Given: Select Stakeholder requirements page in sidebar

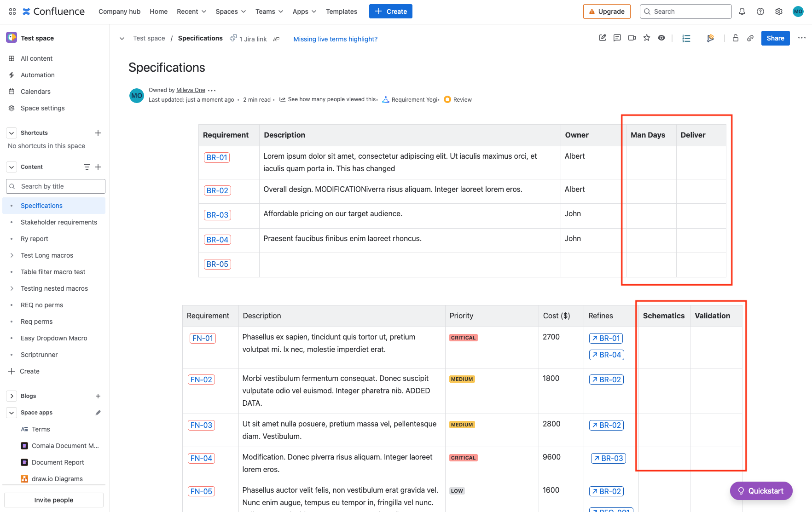Looking at the screenshot, I should pos(59,222).
